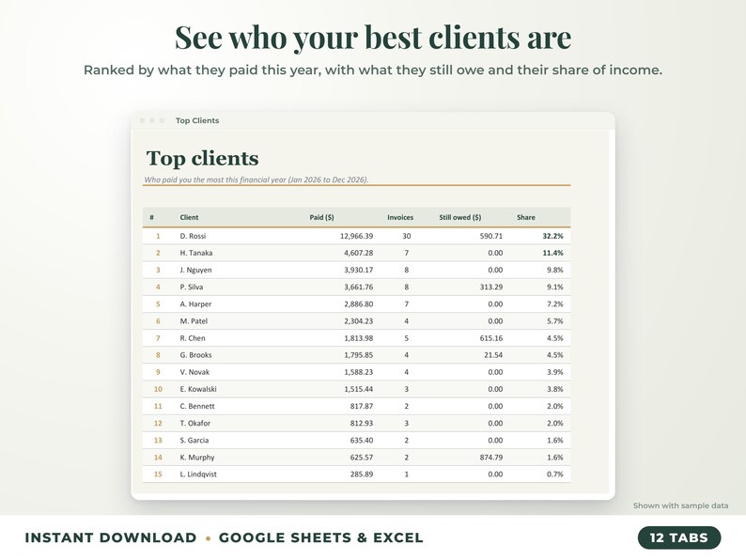Image resolution: width=746 pixels, height=560 pixels.
Task: Click paid amount 625.57
Action: pos(362,458)
